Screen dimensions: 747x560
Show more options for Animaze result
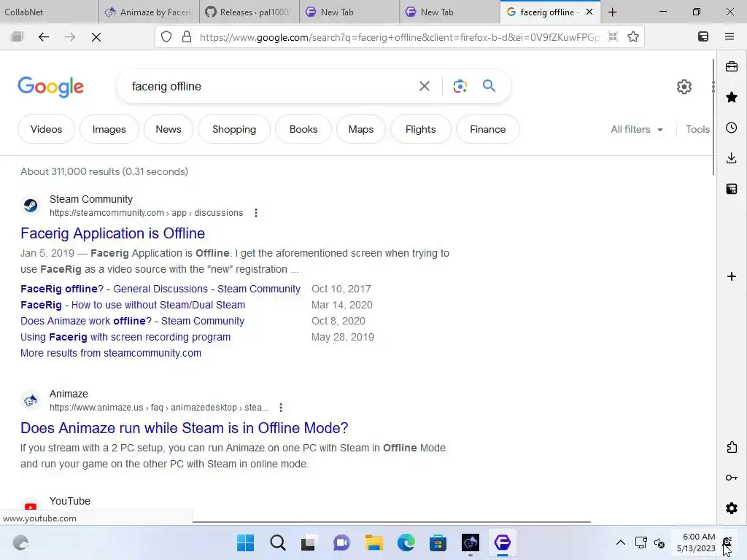(x=281, y=408)
